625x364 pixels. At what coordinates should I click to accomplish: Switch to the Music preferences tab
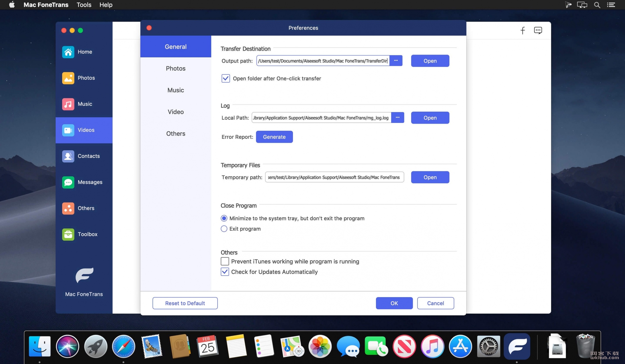176,90
